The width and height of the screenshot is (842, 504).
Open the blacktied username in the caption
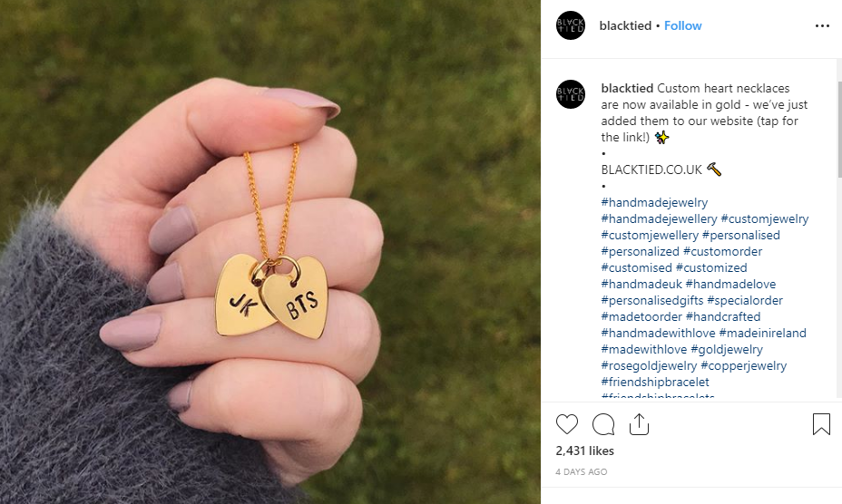point(627,88)
